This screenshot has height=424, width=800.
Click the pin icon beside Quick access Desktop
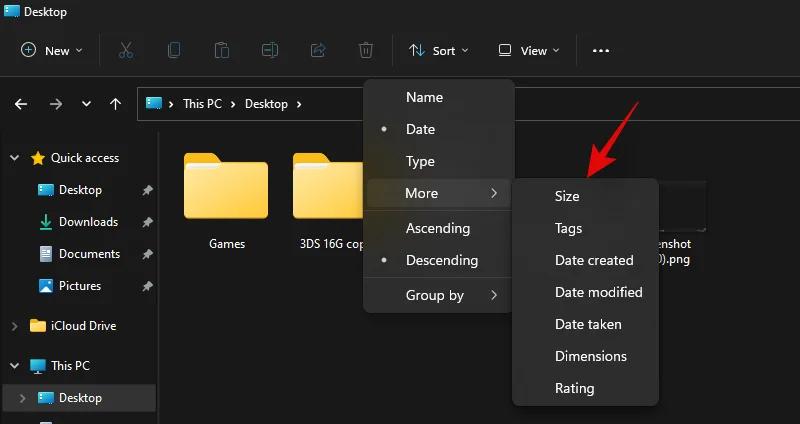click(147, 190)
